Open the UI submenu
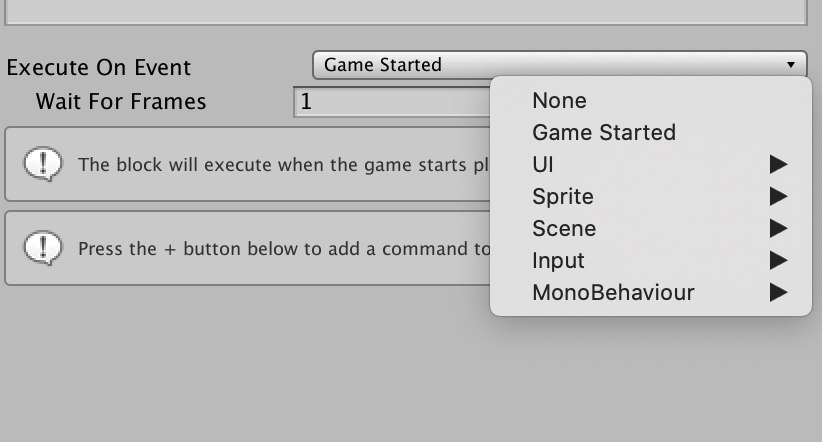The width and height of the screenshot is (822, 442). [650, 165]
